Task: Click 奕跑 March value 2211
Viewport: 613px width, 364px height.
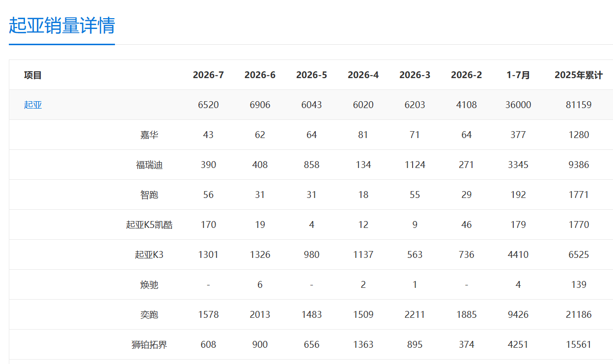Action: point(415,314)
